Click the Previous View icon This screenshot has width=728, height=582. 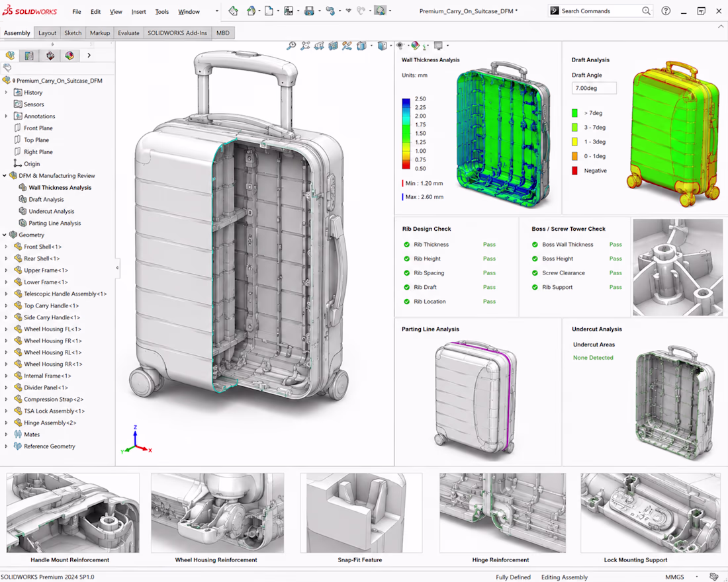(319, 46)
